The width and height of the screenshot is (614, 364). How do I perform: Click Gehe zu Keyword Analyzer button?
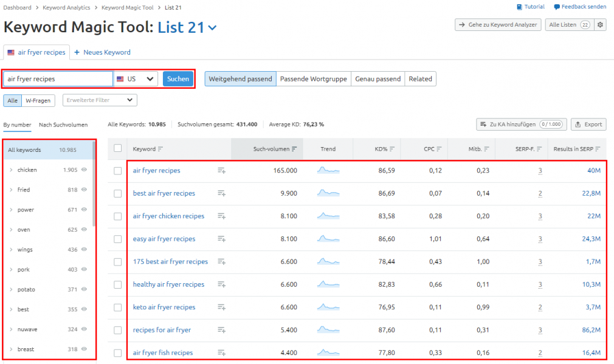click(498, 25)
